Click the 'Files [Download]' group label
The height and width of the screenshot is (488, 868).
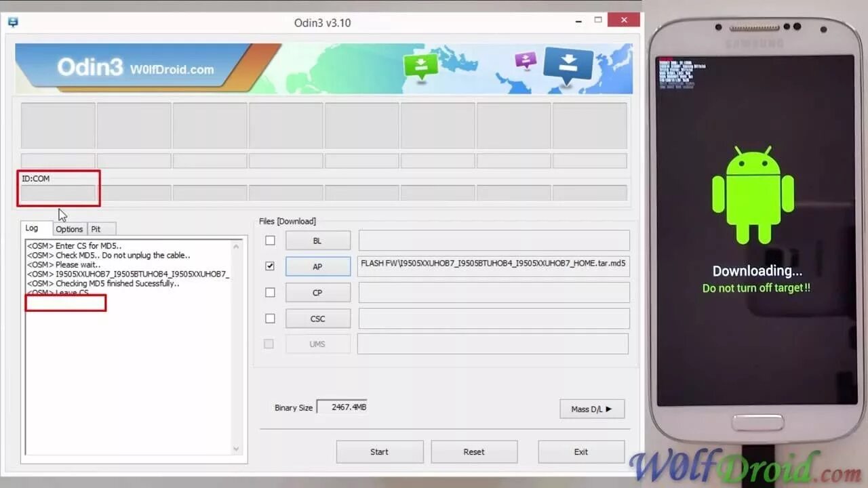pos(288,221)
